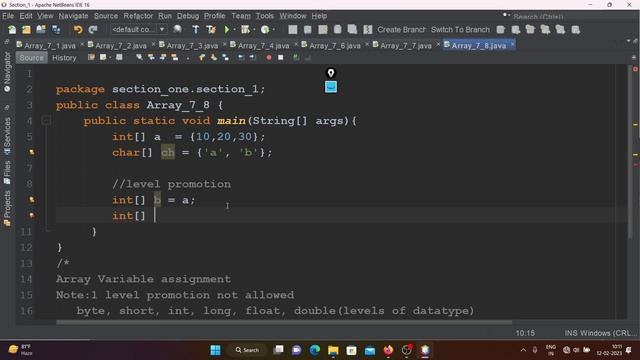This screenshot has height=360, width=640.
Task: Click the Save All toolbar icon
Action: click(56, 29)
